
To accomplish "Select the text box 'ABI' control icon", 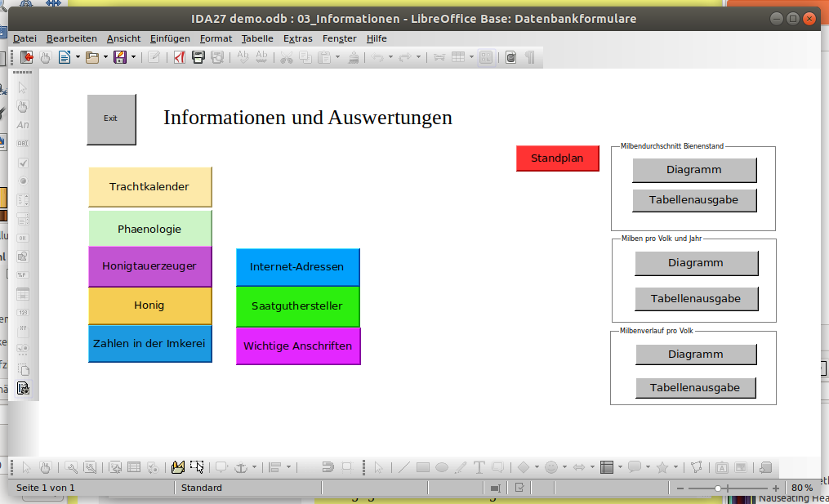I will pyautogui.click(x=23, y=143).
